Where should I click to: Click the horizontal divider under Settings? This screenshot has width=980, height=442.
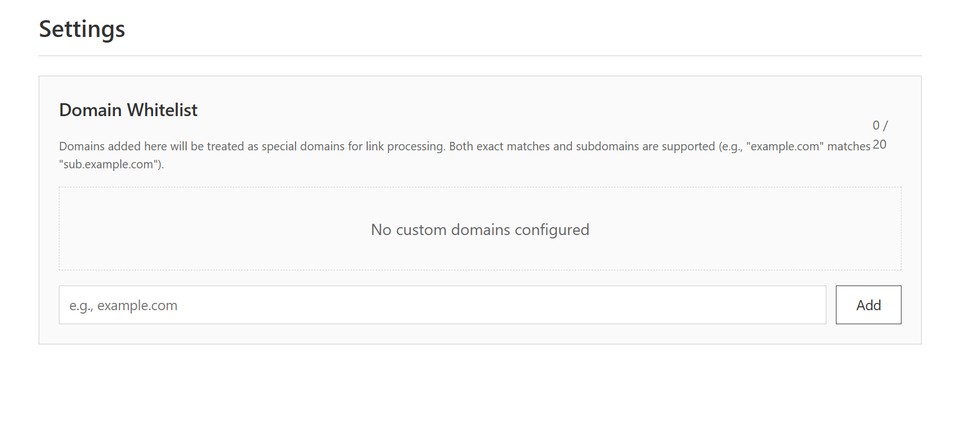(x=480, y=56)
